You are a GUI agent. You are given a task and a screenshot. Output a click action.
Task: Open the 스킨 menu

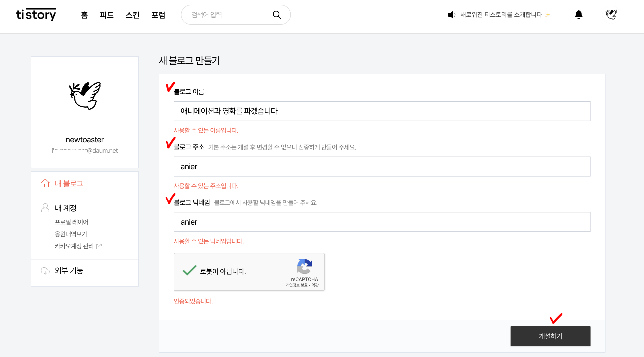(132, 15)
